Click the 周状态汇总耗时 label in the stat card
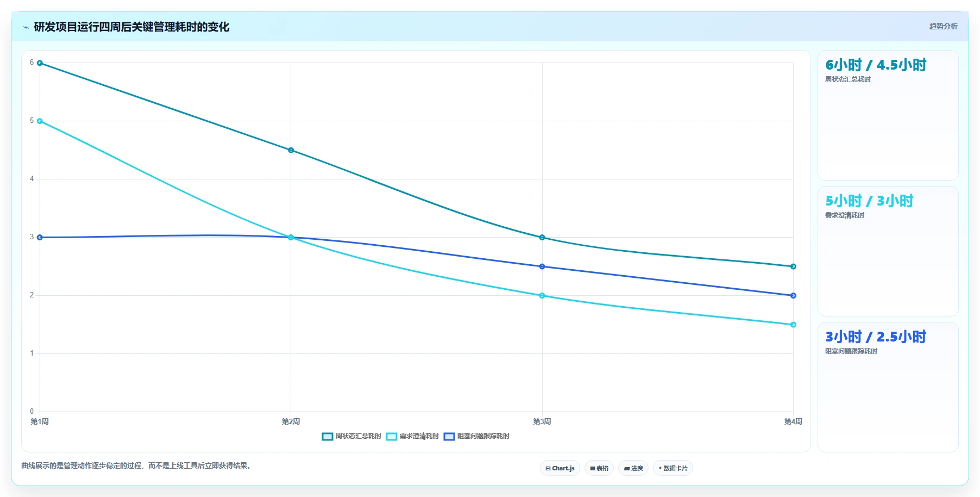Screen dimensions: 980x497 847,79
